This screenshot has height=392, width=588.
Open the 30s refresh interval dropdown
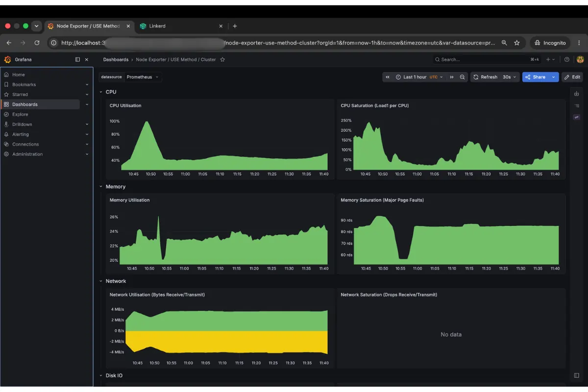[510, 77]
